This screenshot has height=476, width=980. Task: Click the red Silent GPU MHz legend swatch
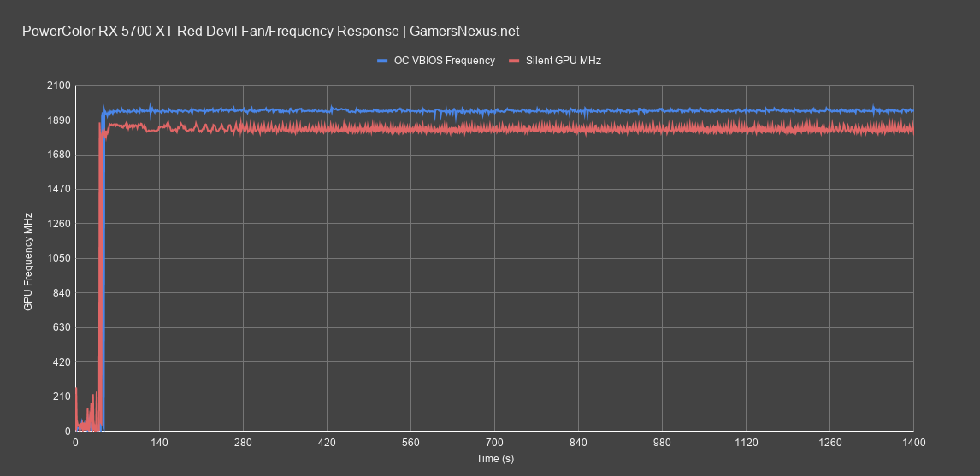(514, 61)
